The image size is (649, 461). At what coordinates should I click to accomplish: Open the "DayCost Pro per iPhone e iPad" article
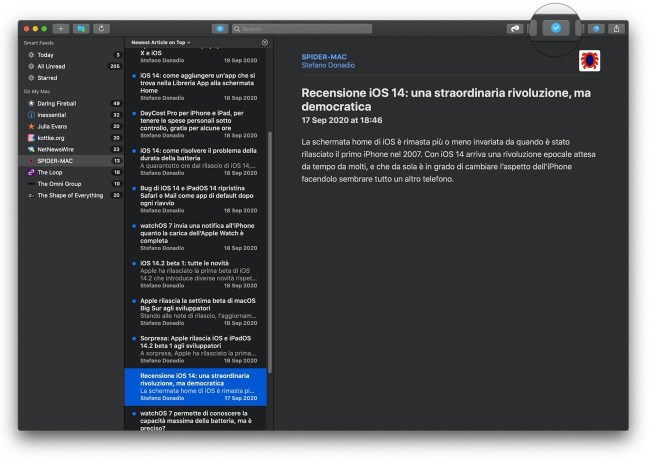point(195,124)
